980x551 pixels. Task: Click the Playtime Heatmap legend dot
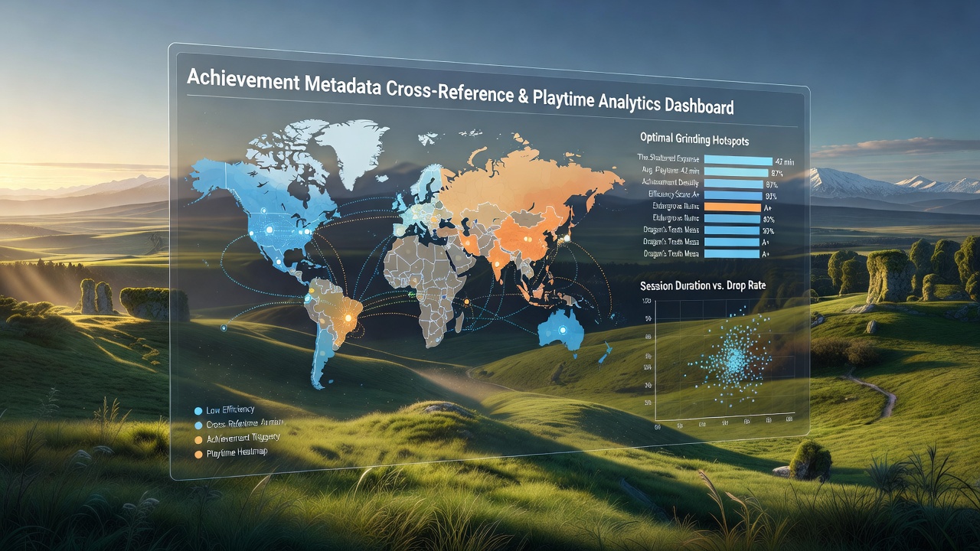pos(199,455)
